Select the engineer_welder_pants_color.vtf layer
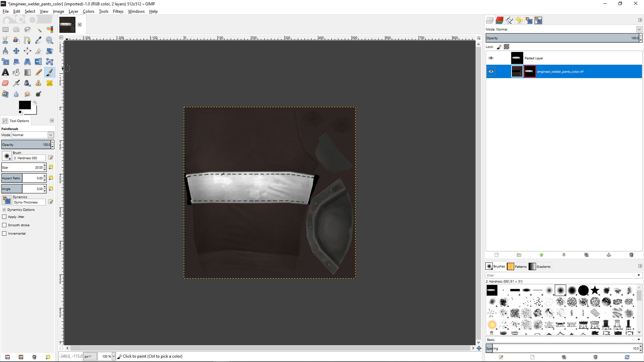This screenshot has height=362, width=644. [560, 72]
